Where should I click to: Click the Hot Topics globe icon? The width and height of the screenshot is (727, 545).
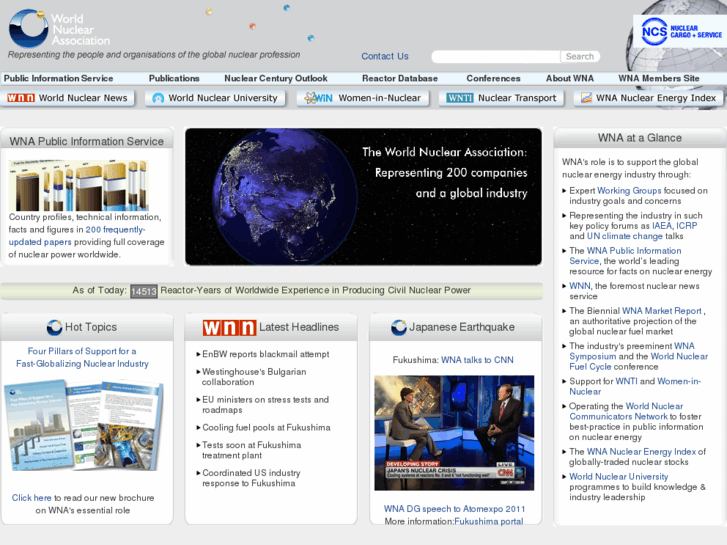[x=54, y=327]
